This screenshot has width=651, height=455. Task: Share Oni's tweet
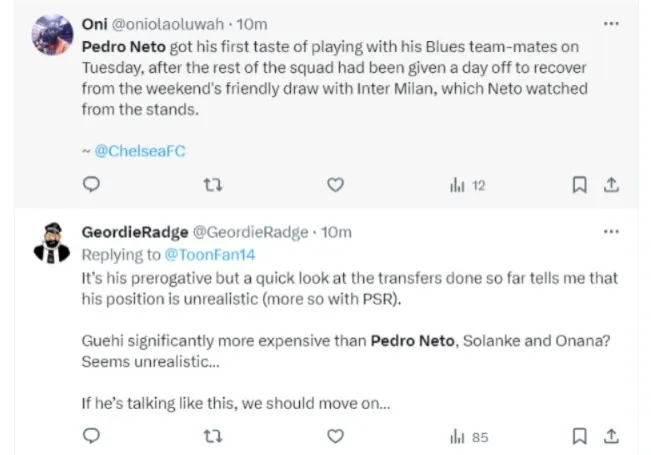tap(612, 184)
